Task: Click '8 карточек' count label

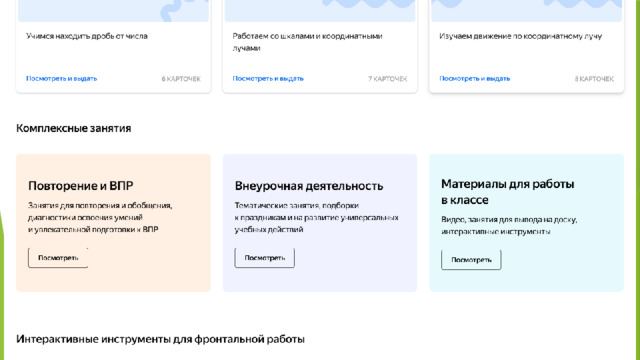Action: 594,79
